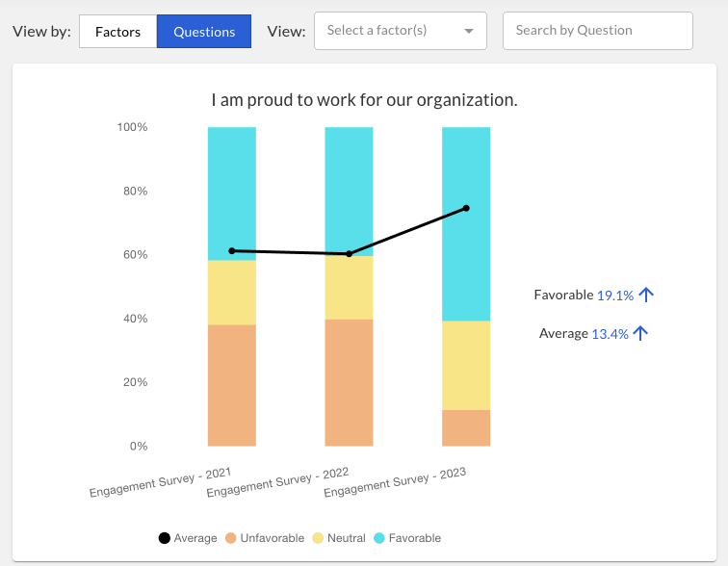Select the Questions view tab

(204, 32)
